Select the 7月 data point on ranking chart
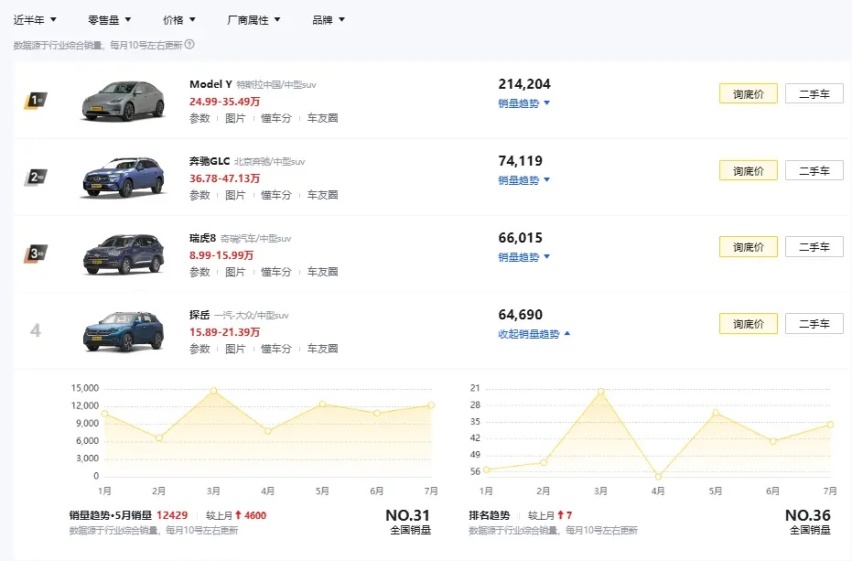Image resolution: width=852 pixels, height=561 pixels. (x=830, y=425)
